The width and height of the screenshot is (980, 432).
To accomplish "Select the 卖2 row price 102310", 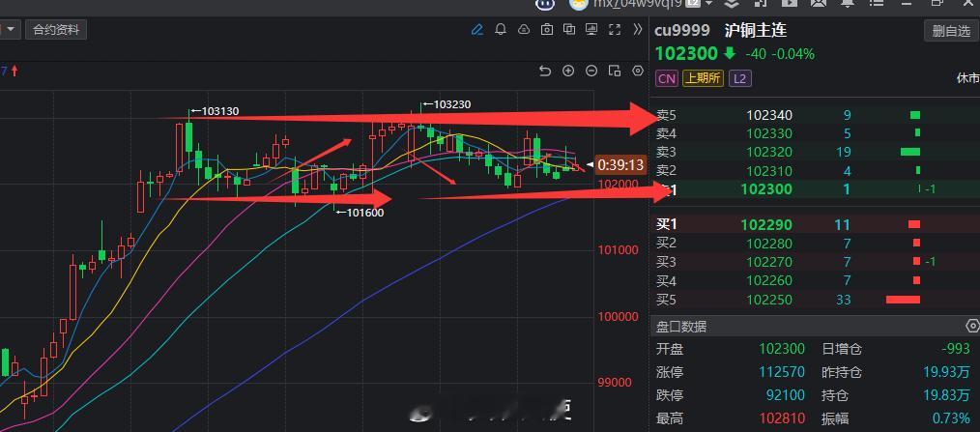I will point(769,171).
